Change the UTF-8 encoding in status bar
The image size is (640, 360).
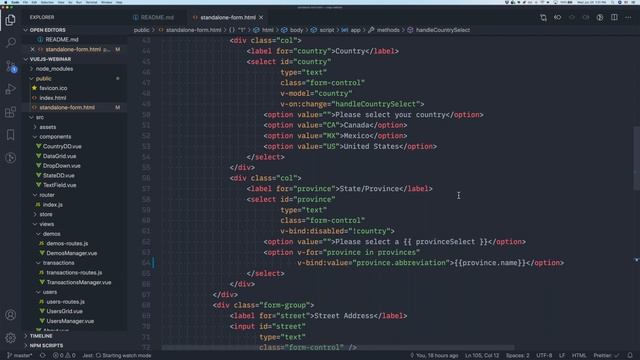[x=544, y=356]
